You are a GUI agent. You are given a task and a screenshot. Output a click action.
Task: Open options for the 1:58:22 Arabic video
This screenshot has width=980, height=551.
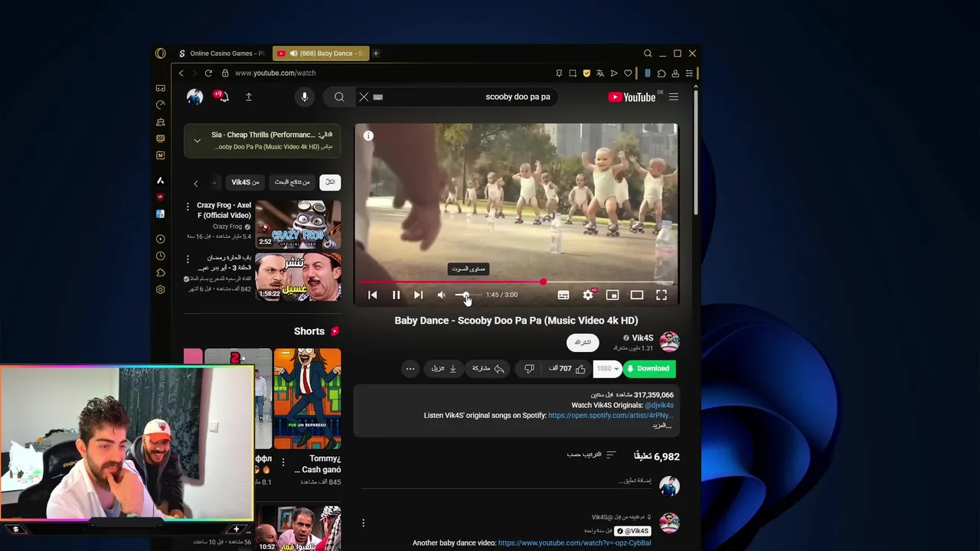[188, 259]
